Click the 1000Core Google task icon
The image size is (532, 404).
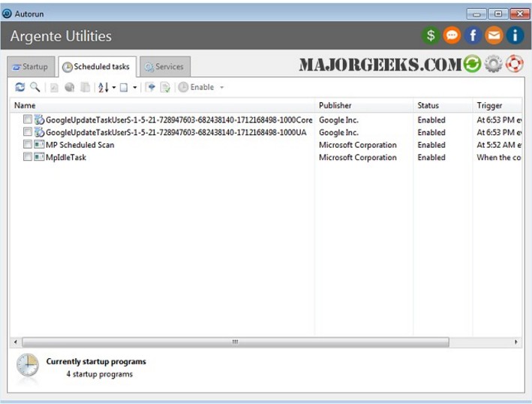coord(39,119)
